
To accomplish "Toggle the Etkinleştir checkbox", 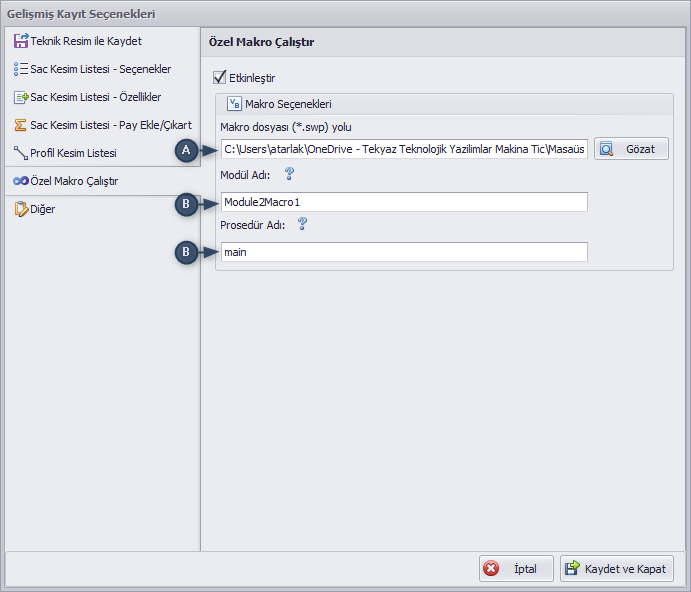I will tap(219, 78).
